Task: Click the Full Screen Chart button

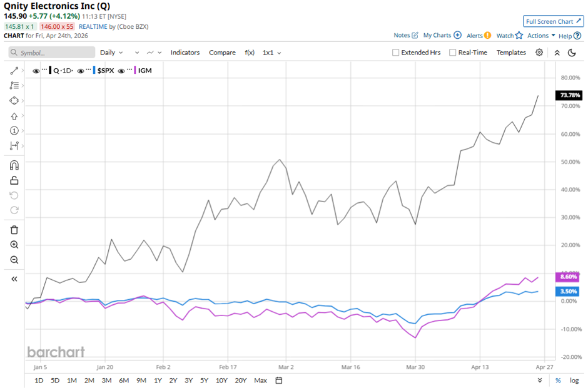Action: pos(554,21)
